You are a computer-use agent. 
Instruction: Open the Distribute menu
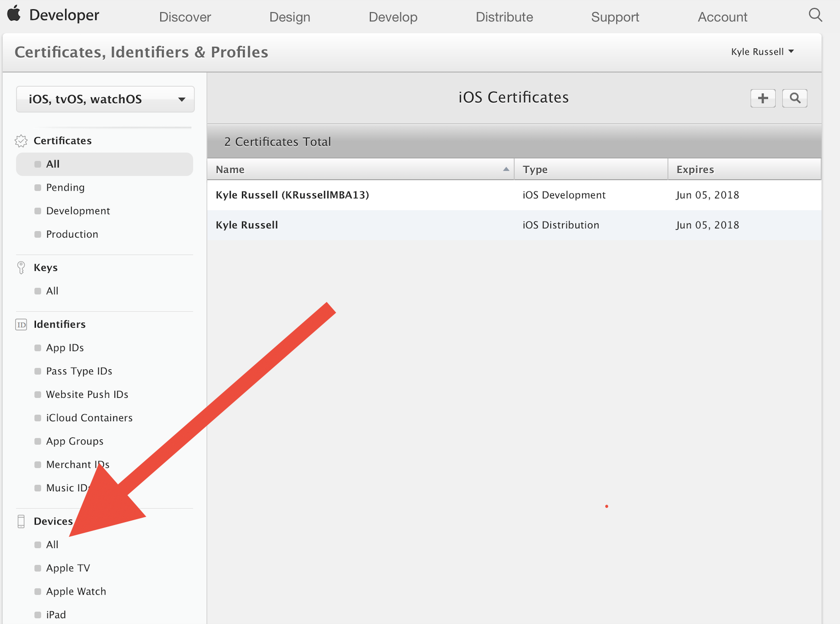[504, 17]
